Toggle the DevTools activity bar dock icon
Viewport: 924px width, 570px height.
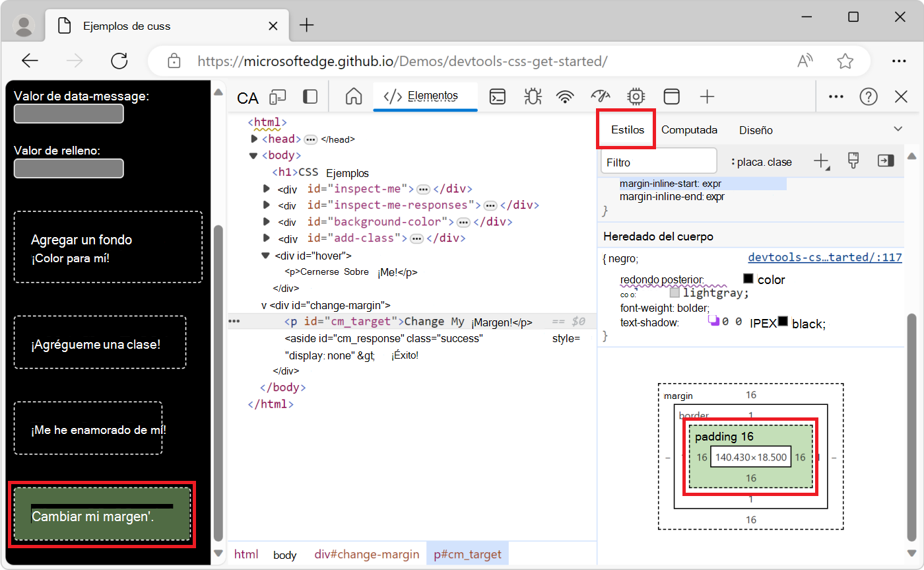[x=310, y=97]
